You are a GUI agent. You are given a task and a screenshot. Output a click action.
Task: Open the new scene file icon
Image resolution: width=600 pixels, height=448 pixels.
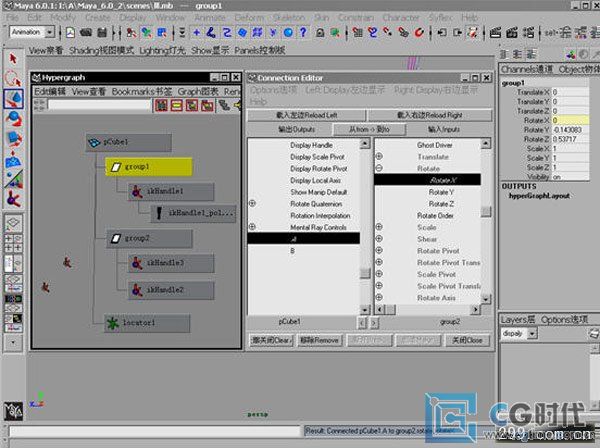[x=70, y=33]
